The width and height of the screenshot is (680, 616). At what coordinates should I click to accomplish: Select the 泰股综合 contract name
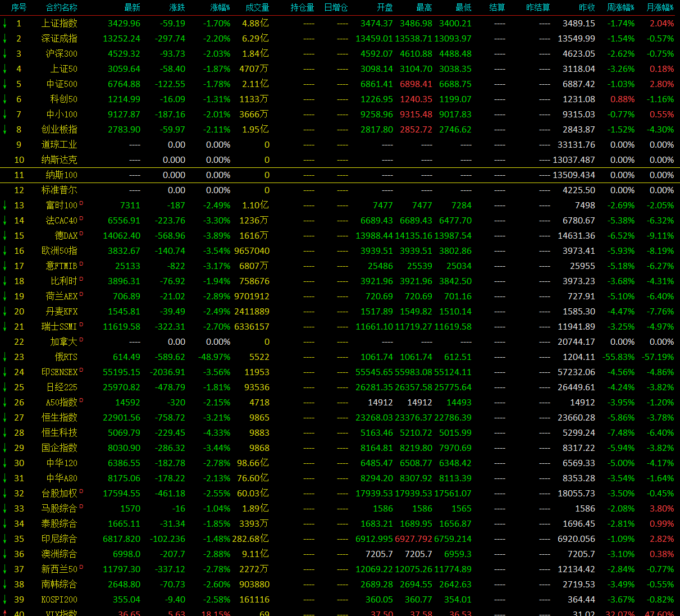[x=59, y=524]
